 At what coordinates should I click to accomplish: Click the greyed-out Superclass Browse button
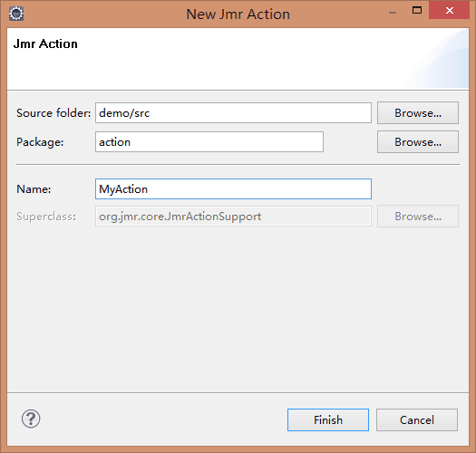418,217
